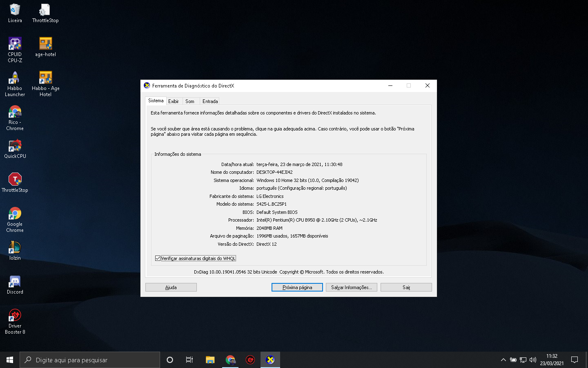Select the lolzin desktop shortcut
This screenshot has width=588, height=368.
[15, 251]
